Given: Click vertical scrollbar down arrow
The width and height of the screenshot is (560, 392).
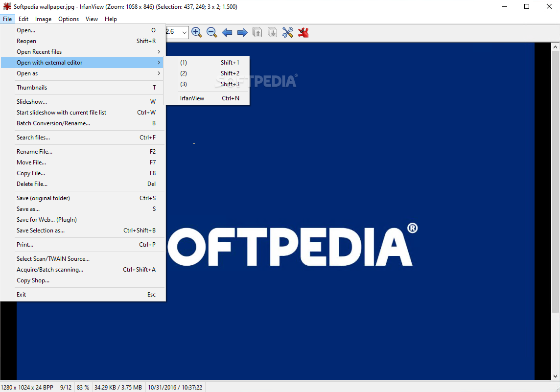Looking at the screenshot, I should coord(556,376).
